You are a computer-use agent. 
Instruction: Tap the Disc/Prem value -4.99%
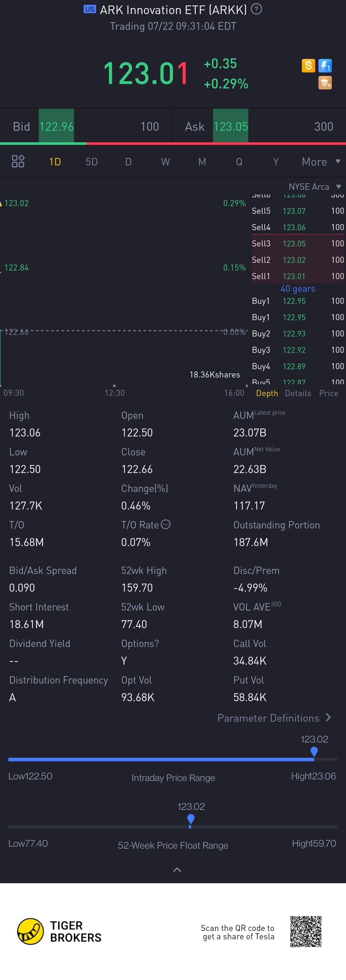(250, 588)
